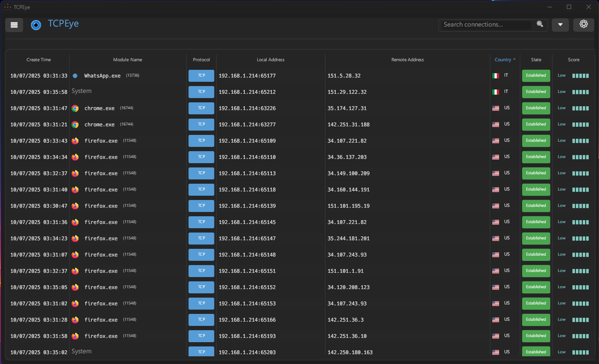599x364 pixels.
Task: Click the Italian flag in the 151.5.28.32 row
Action: pos(496,76)
